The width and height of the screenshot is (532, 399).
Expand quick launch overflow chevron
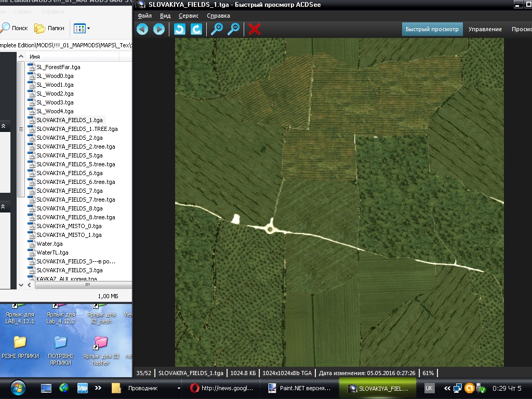[98, 388]
